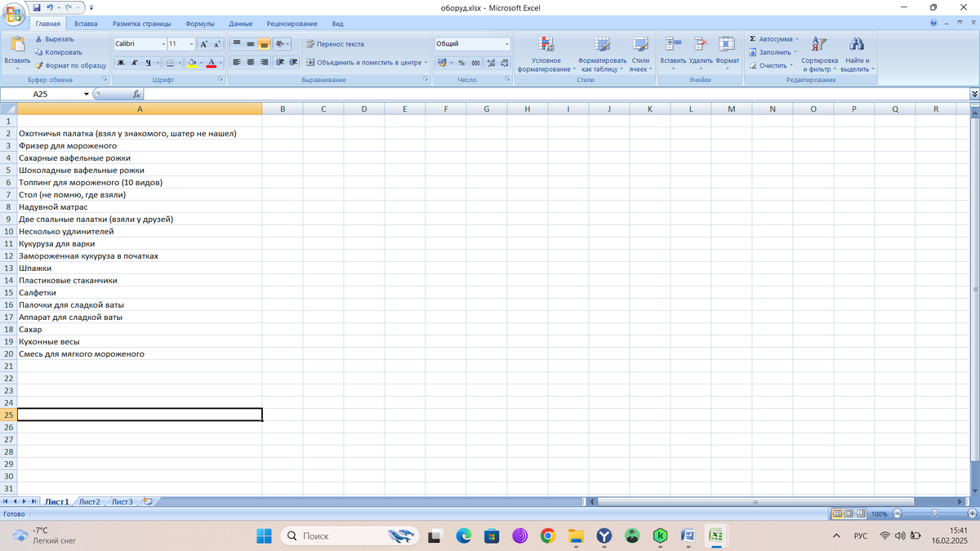Viewport: 980px width, 551px height.
Task: Open Conditional Formatting (Условное форматирование)
Action: [x=546, y=55]
